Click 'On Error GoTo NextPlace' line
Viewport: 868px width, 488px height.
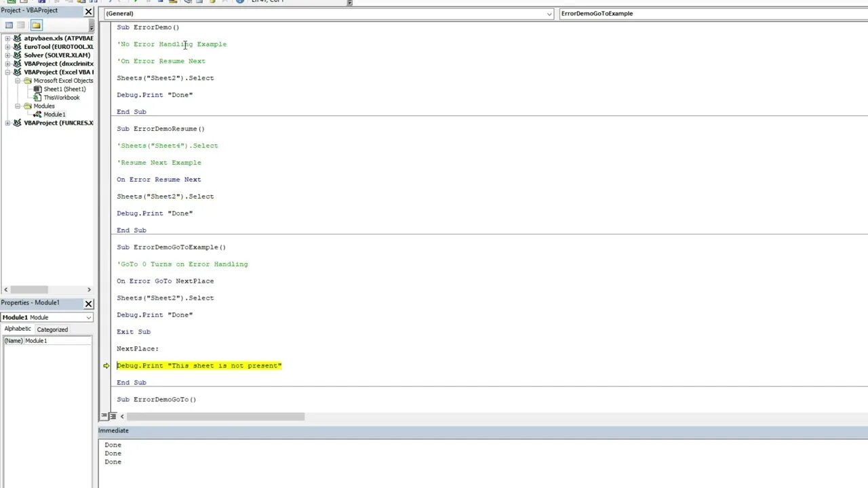pyautogui.click(x=165, y=281)
